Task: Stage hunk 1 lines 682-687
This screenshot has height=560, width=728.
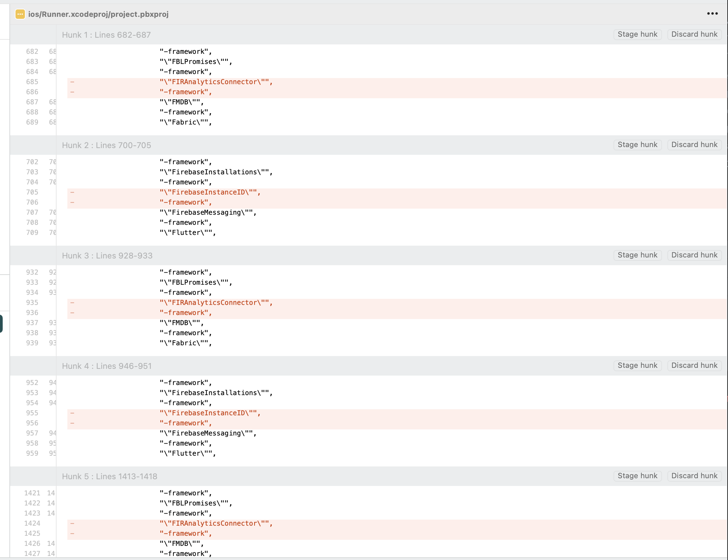Action: [x=637, y=34]
